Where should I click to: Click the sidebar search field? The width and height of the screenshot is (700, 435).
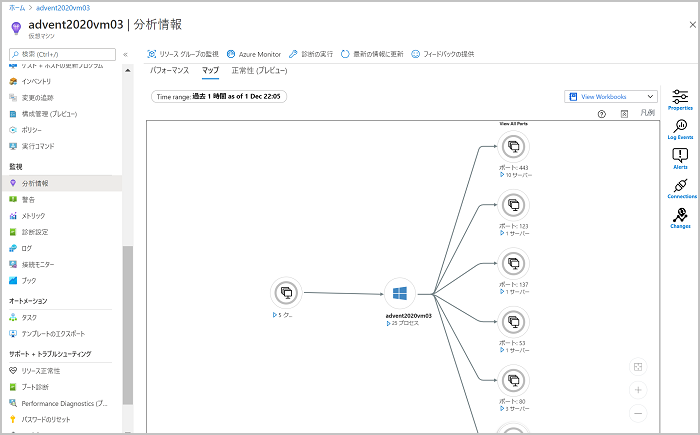[62, 54]
